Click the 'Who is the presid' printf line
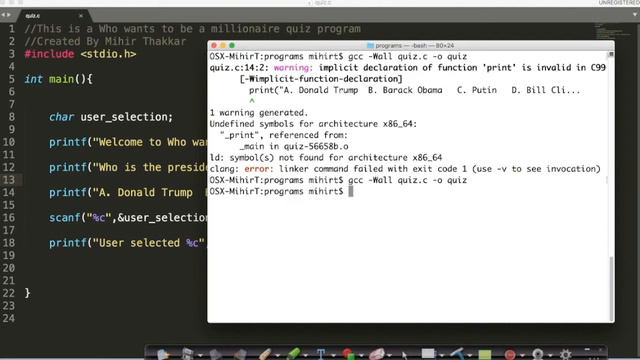This screenshot has height=360, width=640. (x=128, y=168)
